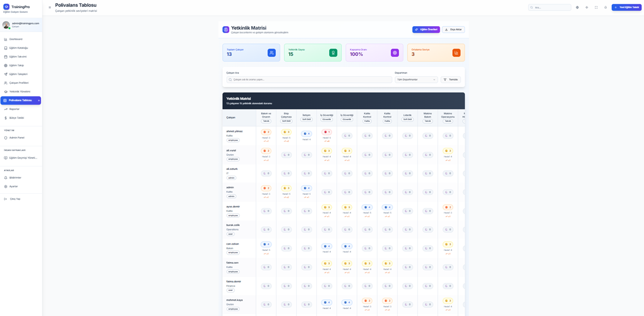Click the Kapsama Oranı purple target icon

click(x=395, y=53)
